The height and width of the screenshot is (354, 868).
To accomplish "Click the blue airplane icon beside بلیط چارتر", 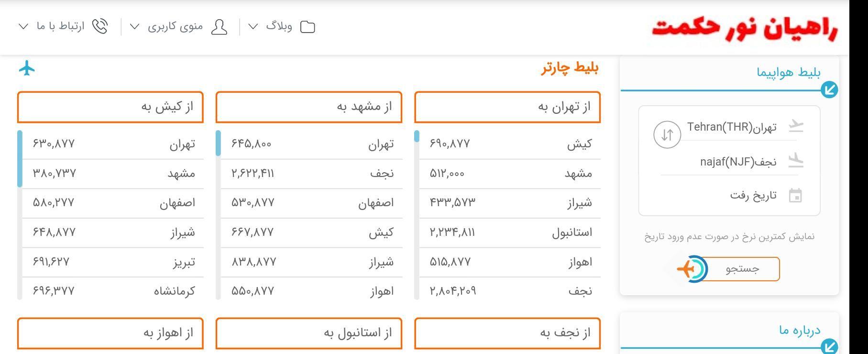I will click(x=27, y=68).
